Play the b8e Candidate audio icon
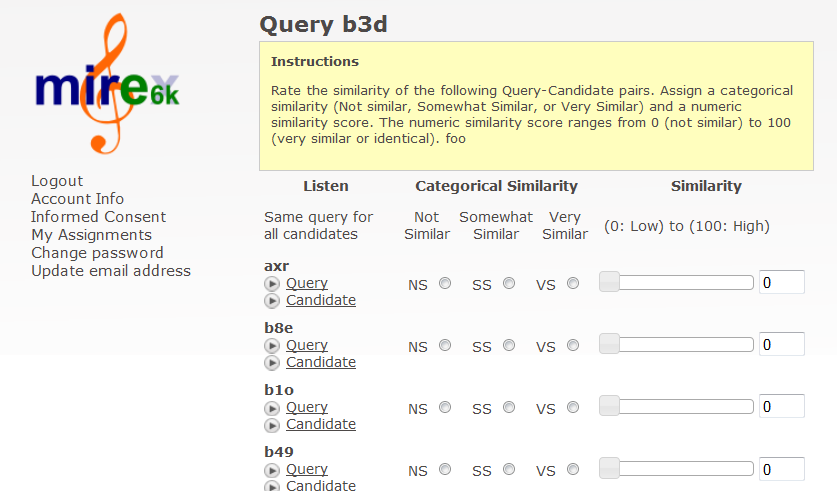837x491 pixels. tap(272, 363)
